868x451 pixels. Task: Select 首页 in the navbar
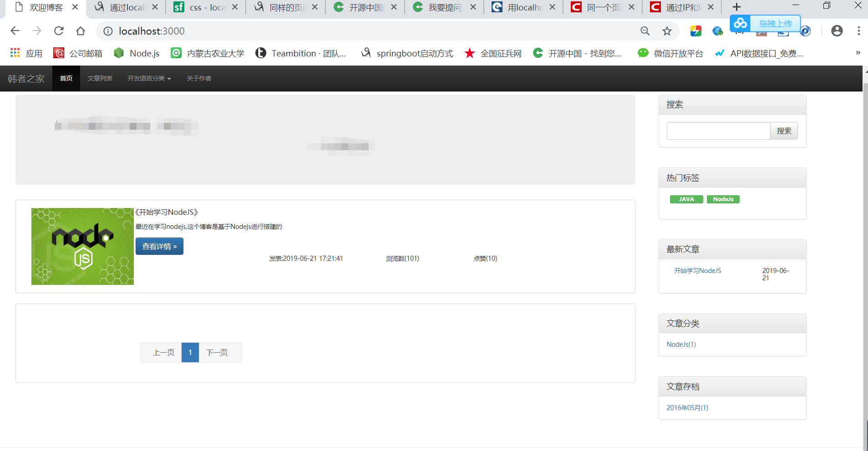(66, 78)
